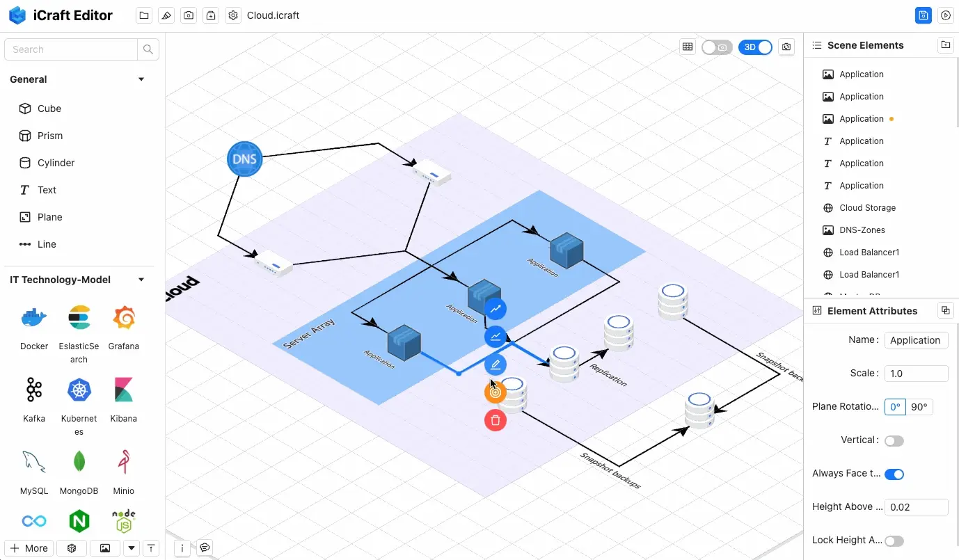Click the Load Balancer1 entry in Scene Elements
Image resolution: width=959 pixels, height=560 pixels.
point(870,252)
